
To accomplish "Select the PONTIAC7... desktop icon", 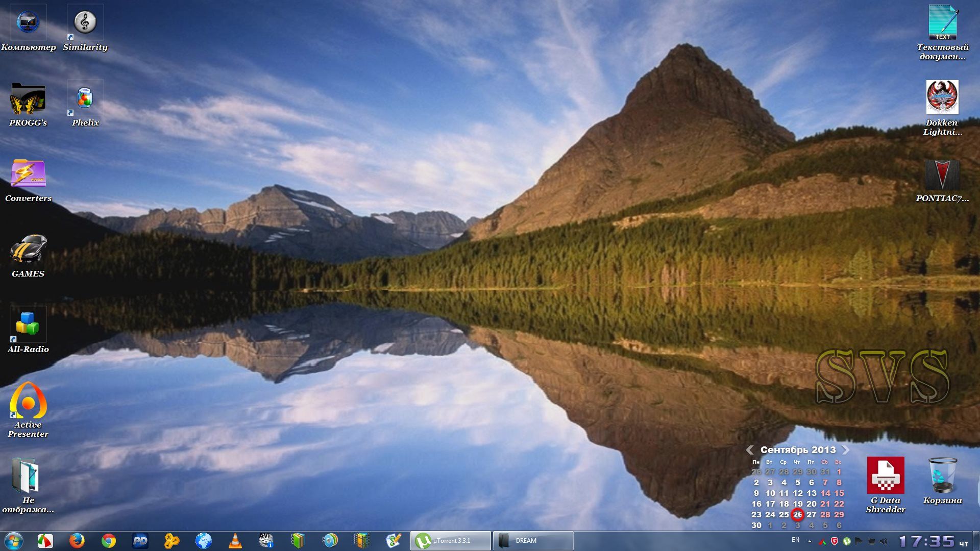I will click(x=942, y=180).
